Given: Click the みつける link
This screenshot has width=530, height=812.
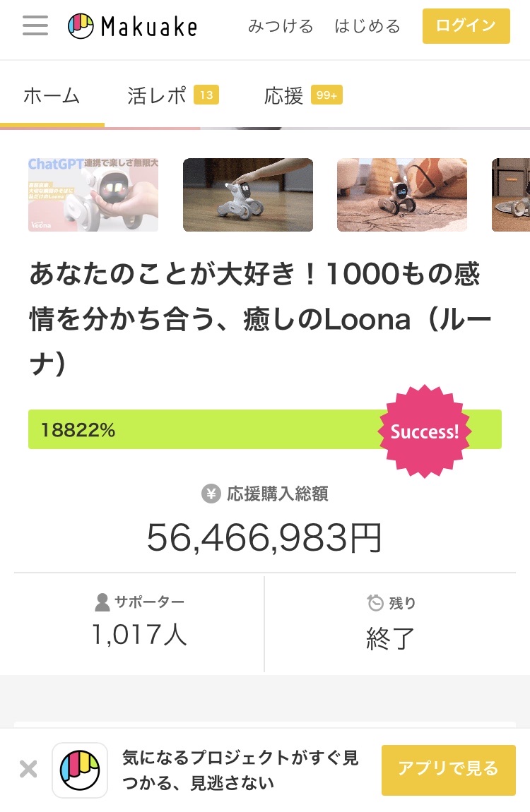Looking at the screenshot, I should click(281, 27).
